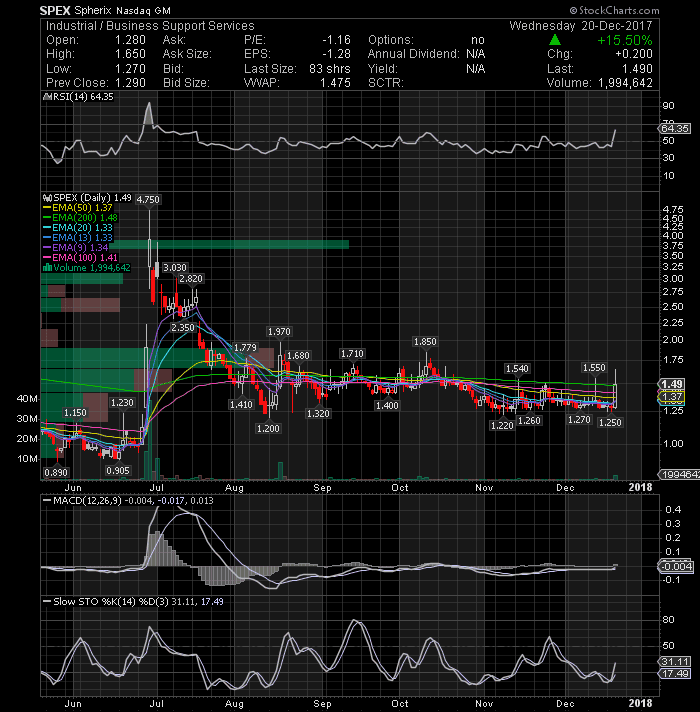Click the 1.260 low annotation
The height and width of the screenshot is (712, 700).
pos(529,420)
